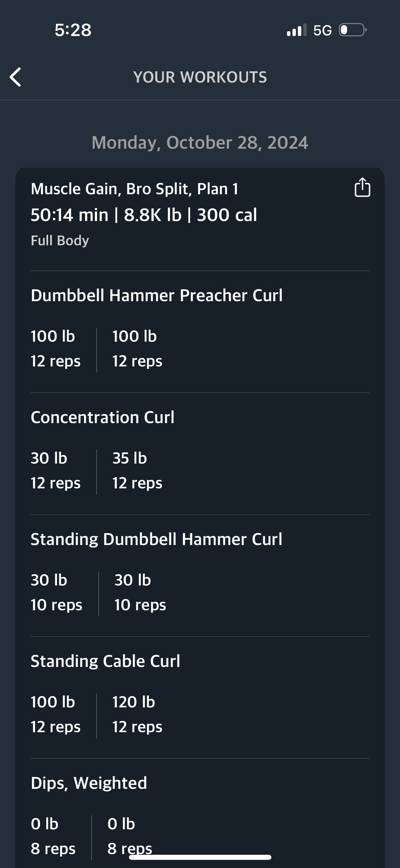400x868 pixels.
Task: Tap the 50:14 min workout summary line
Action: point(144,215)
